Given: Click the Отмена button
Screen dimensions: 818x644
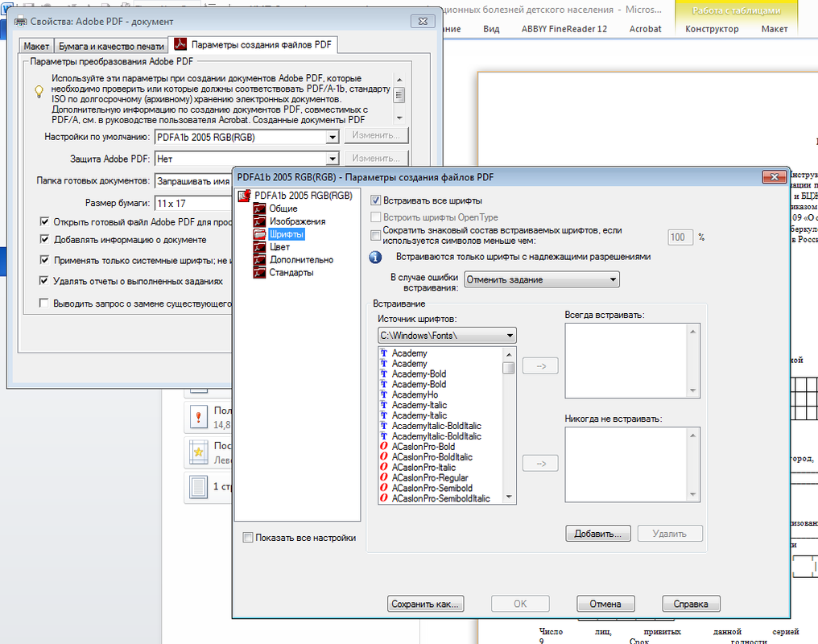Looking at the screenshot, I should (x=605, y=604).
